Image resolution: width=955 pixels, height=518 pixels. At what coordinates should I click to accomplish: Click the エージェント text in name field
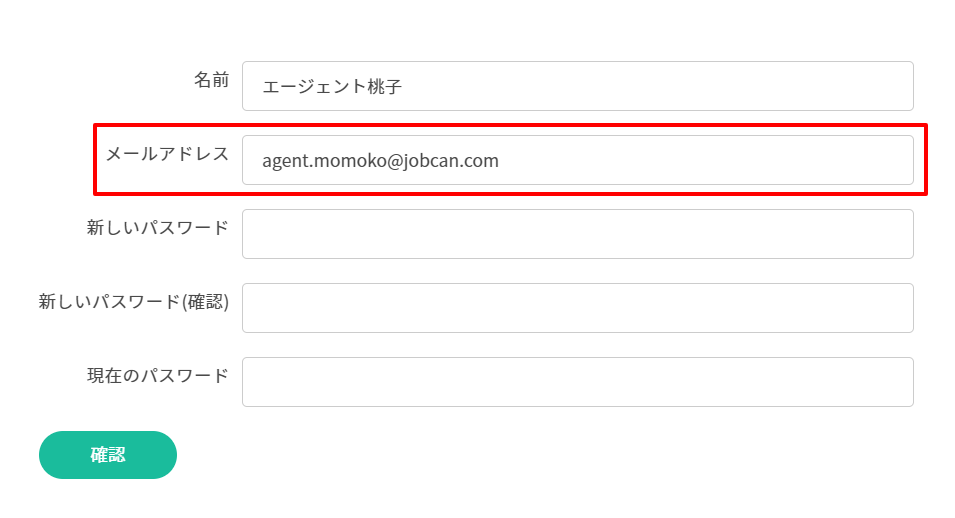312,87
